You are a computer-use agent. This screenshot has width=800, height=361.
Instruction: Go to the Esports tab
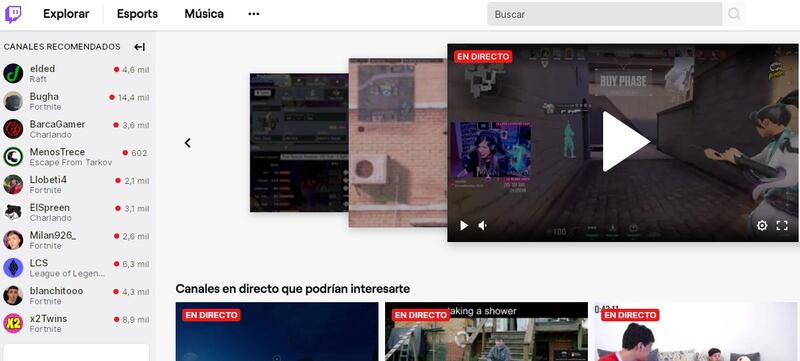(137, 14)
